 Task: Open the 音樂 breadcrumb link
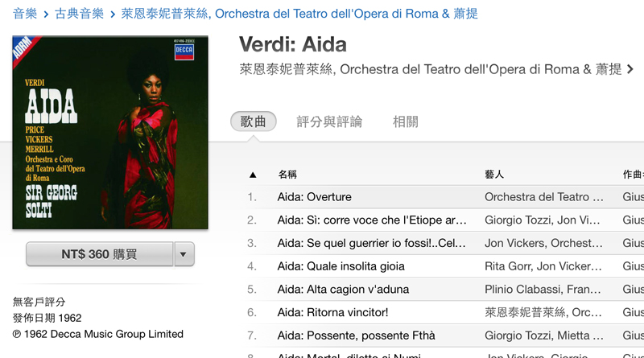coord(25,14)
